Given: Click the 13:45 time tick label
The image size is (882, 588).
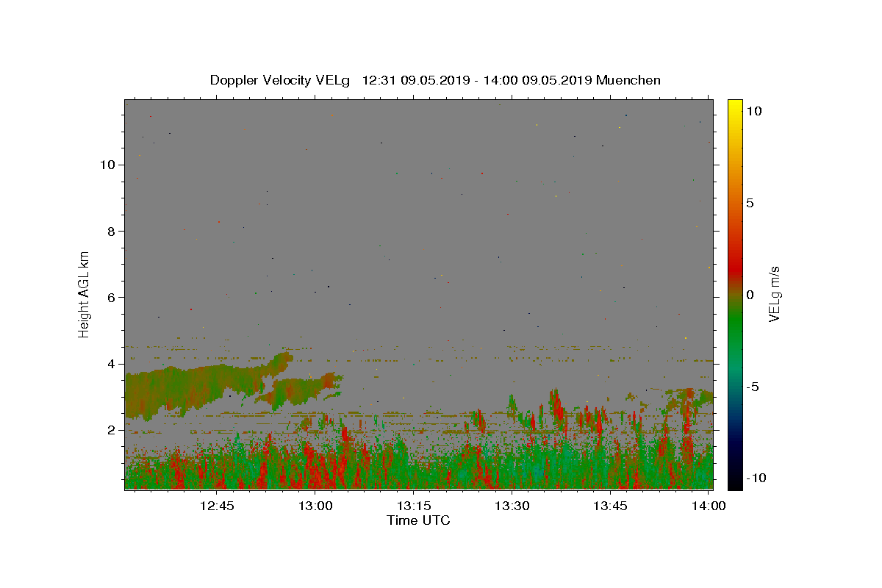Looking at the screenshot, I should [610, 506].
